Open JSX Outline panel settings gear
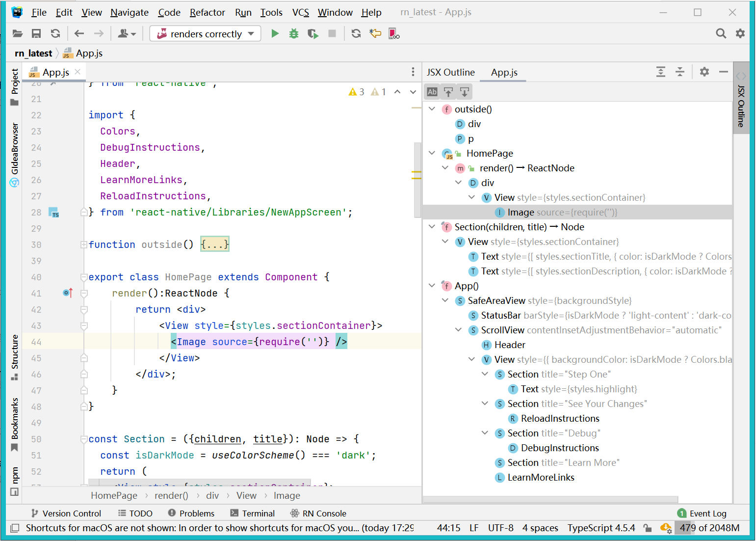756x541 pixels. [704, 72]
